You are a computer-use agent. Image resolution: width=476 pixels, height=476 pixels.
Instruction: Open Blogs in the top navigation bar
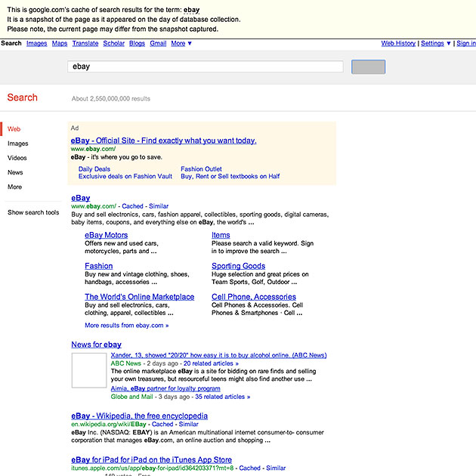pyautogui.click(x=137, y=43)
